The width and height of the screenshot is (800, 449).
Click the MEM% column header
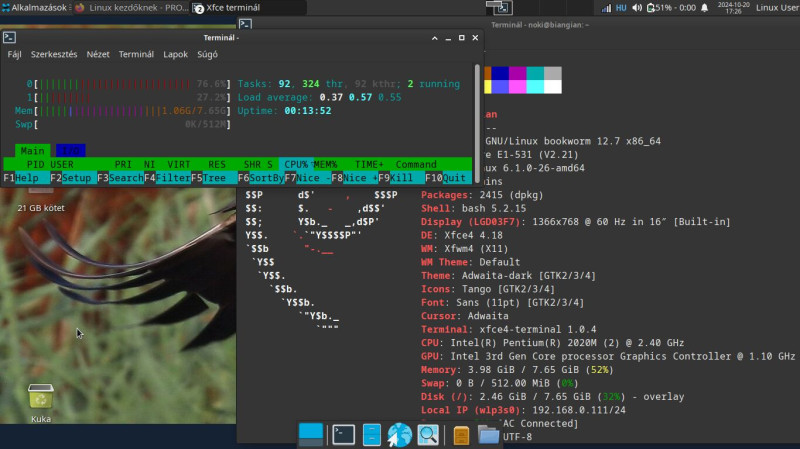(x=325, y=164)
